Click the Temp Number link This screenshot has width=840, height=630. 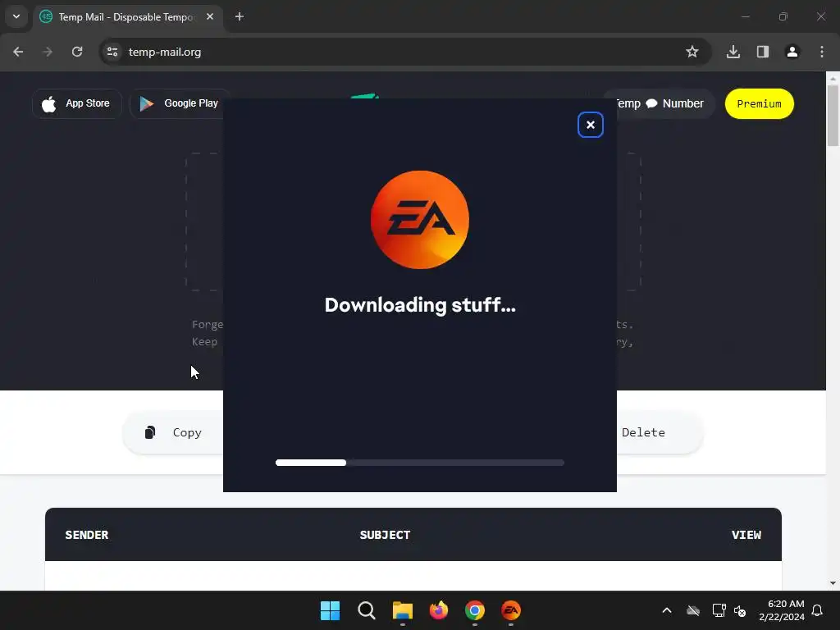(x=664, y=103)
